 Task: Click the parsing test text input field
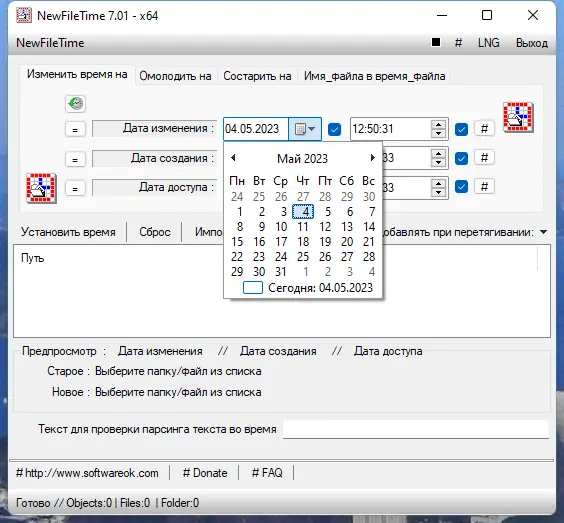pos(416,429)
